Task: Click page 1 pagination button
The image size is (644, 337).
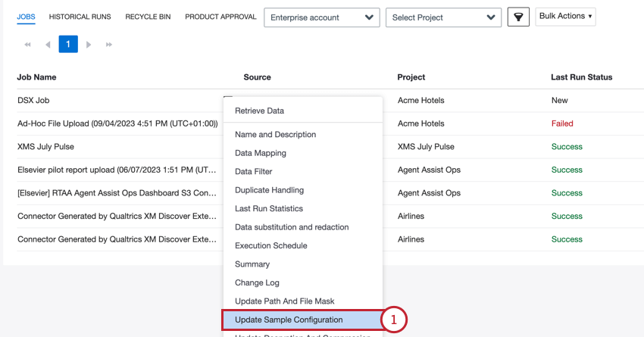Action: pos(67,45)
